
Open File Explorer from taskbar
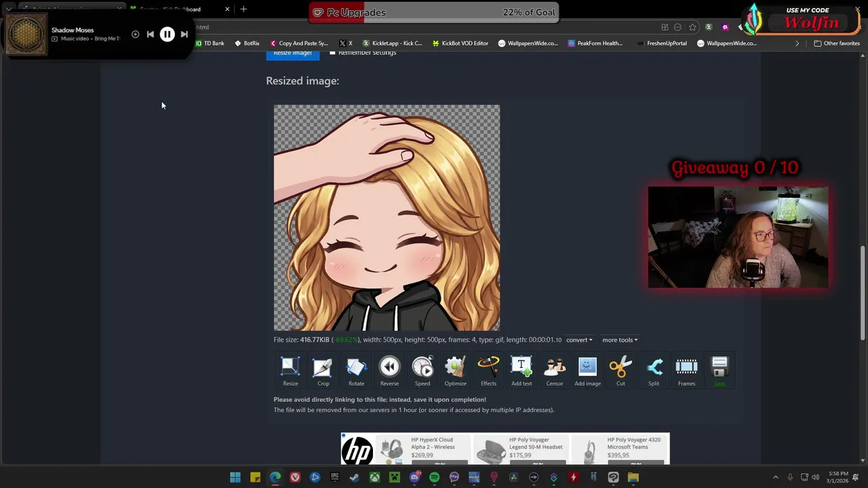(x=633, y=477)
